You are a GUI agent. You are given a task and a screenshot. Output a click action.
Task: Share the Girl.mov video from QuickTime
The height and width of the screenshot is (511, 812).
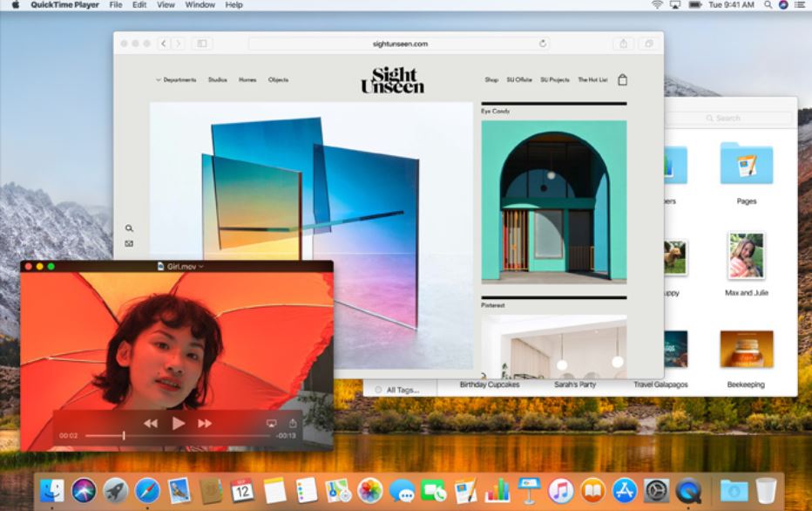pyautogui.click(x=293, y=423)
